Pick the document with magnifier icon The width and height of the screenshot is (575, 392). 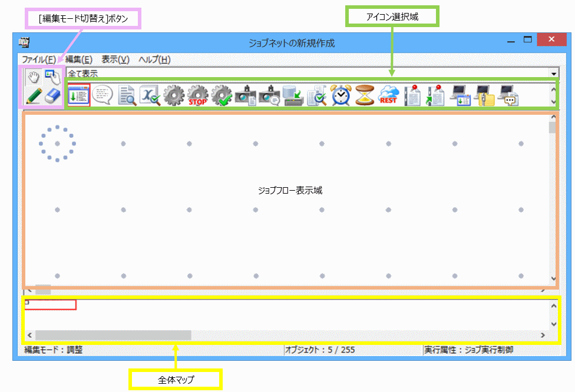coord(127,95)
